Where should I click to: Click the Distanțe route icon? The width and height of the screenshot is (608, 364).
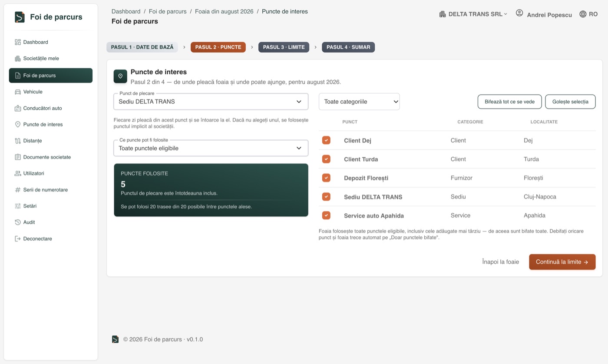point(18,141)
